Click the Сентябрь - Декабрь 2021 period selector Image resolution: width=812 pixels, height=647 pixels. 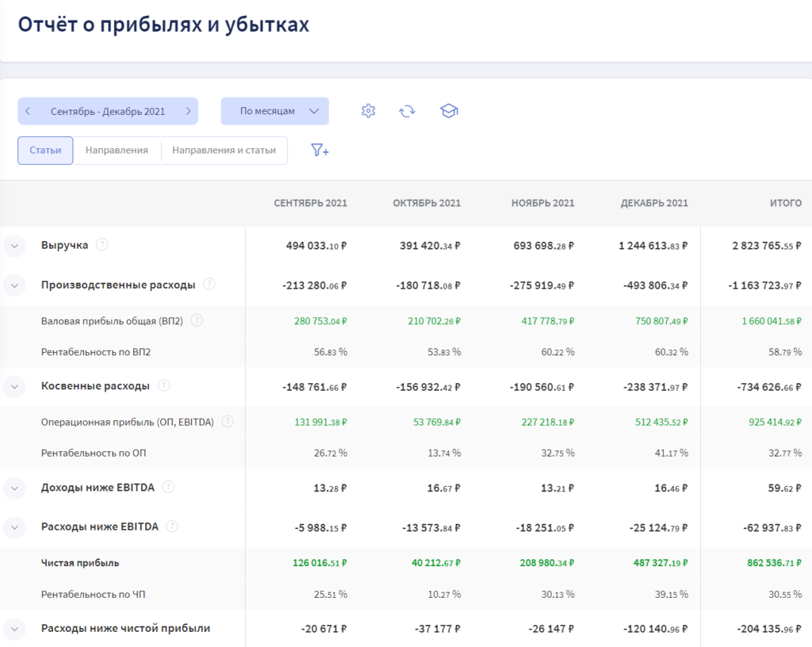point(108,111)
